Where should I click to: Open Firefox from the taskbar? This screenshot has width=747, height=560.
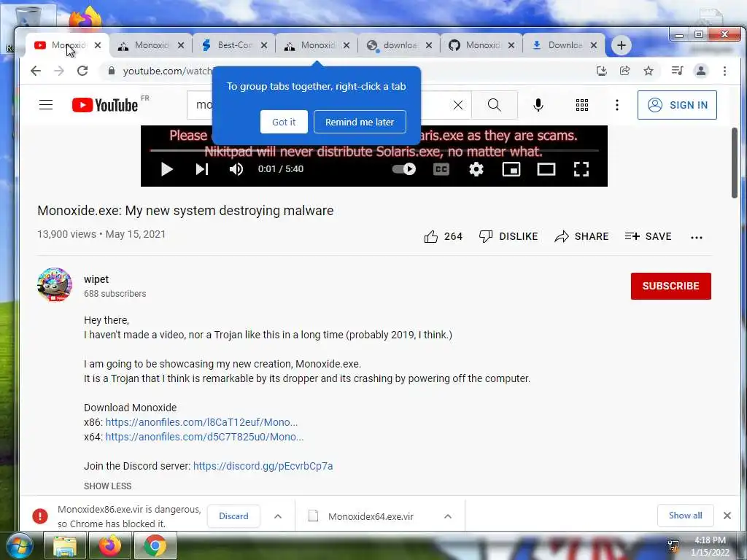(109, 546)
